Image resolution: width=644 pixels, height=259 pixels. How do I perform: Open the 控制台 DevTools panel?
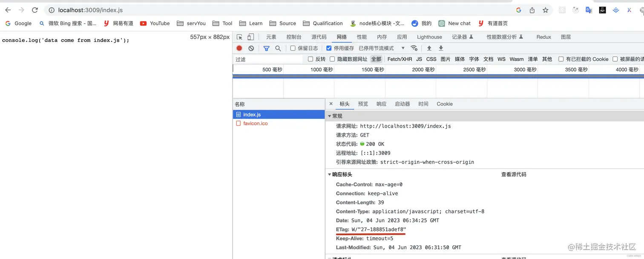[293, 37]
